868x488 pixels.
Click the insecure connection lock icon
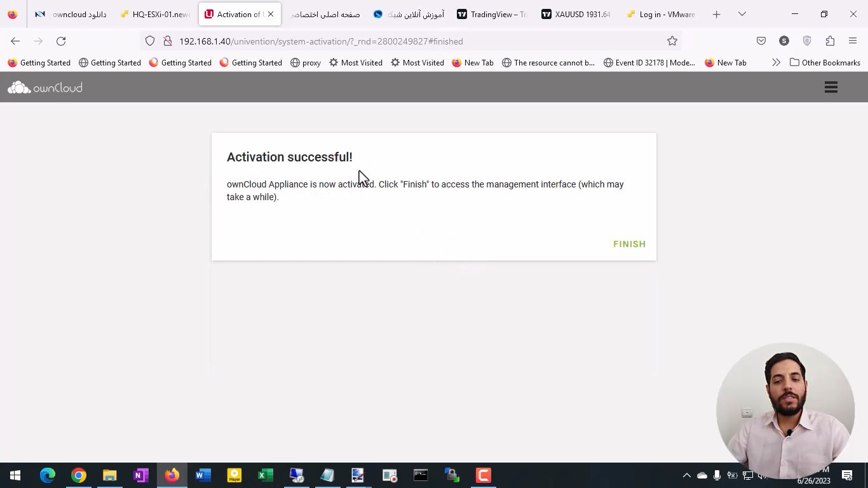(168, 41)
